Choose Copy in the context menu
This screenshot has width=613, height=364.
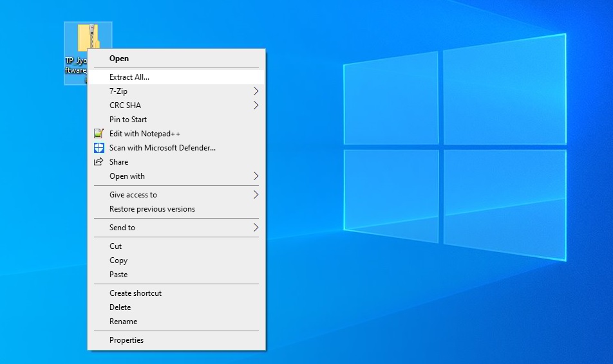tap(118, 260)
